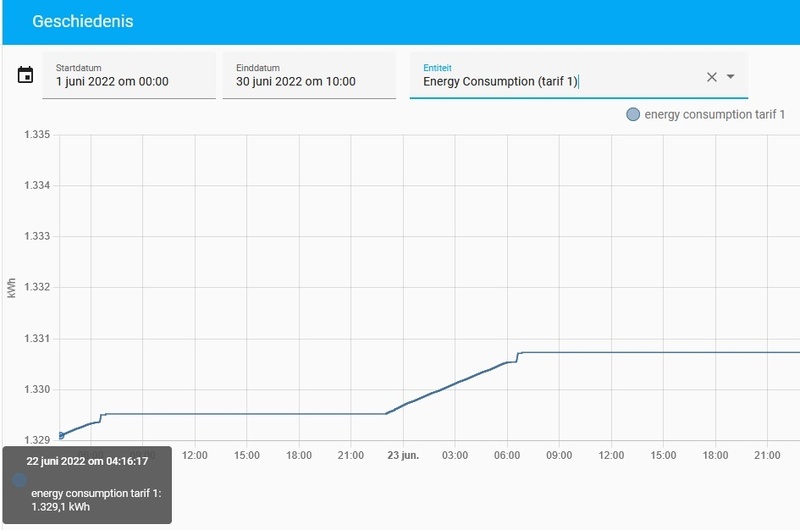The image size is (800, 530).
Task: Click the 1.333 y-axis label
Action: tap(37, 236)
